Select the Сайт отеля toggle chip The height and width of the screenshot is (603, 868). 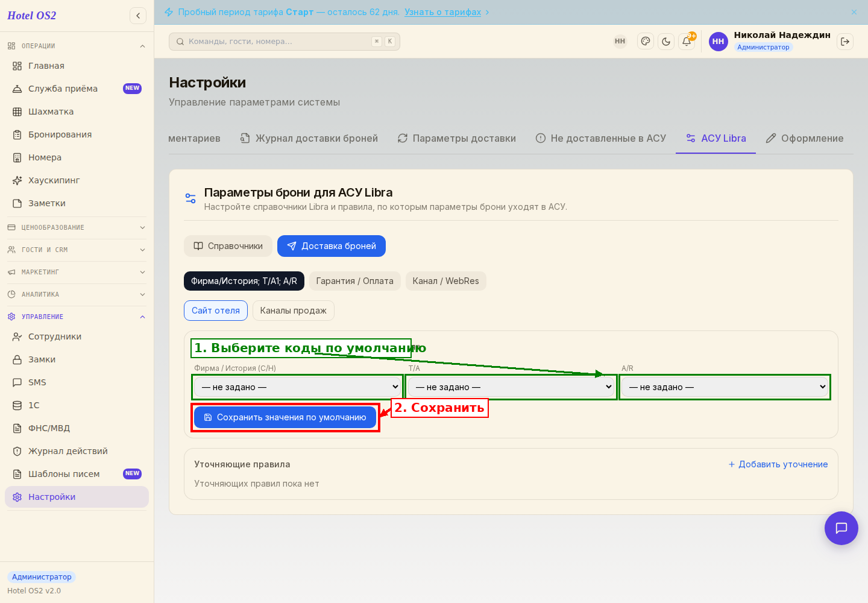(x=216, y=311)
